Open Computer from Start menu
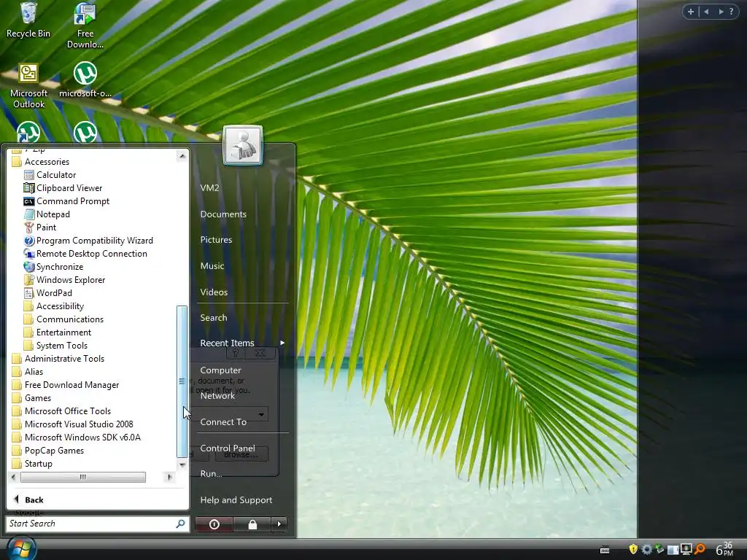 pyautogui.click(x=220, y=370)
